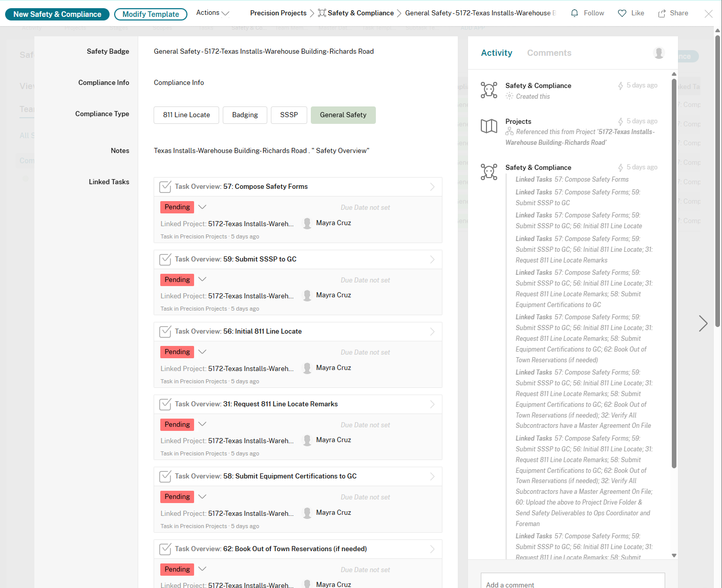Open the Pending status dropdown on task 57
722x588 pixels.
202,207
